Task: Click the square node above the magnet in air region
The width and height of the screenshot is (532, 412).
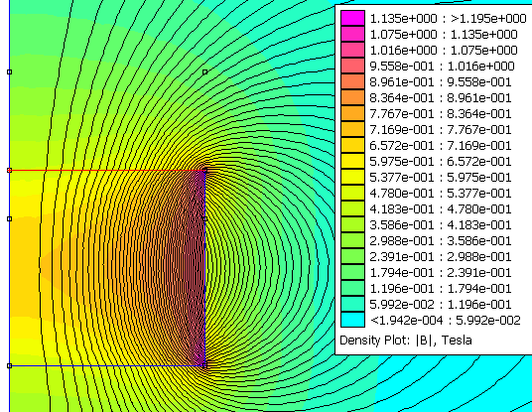Action: coord(204,71)
